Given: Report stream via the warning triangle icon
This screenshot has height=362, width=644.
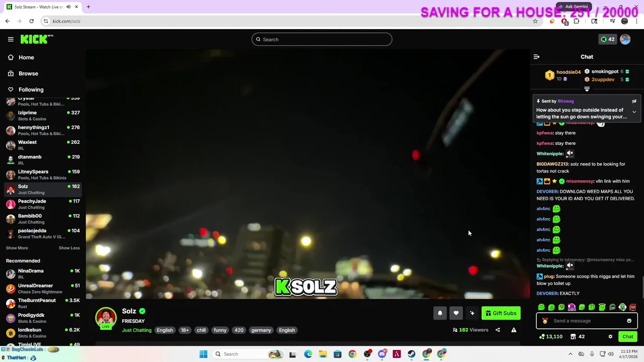Looking at the screenshot, I should tap(514, 330).
